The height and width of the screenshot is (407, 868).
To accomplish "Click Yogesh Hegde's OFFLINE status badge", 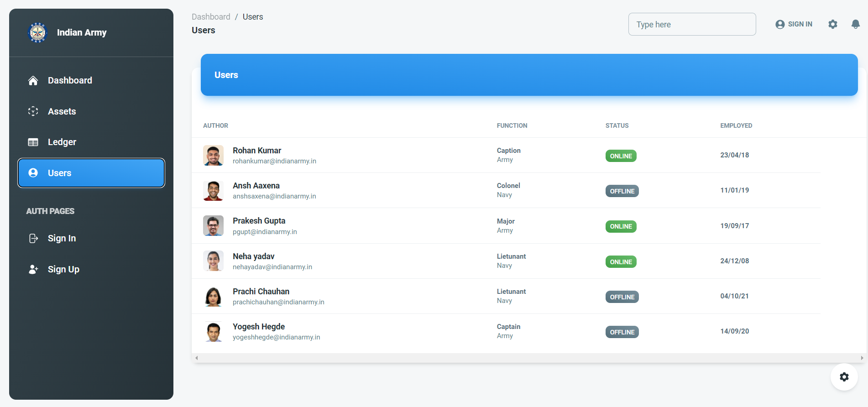I will click(x=622, y=332).
